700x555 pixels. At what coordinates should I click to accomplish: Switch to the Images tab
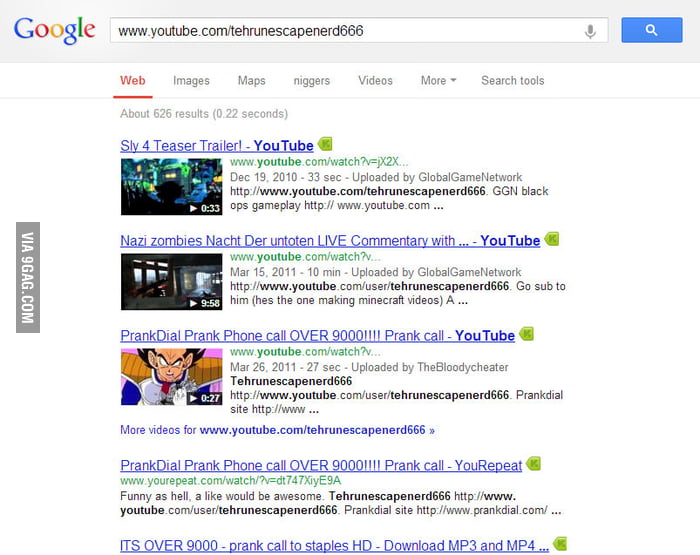(191, 81)
